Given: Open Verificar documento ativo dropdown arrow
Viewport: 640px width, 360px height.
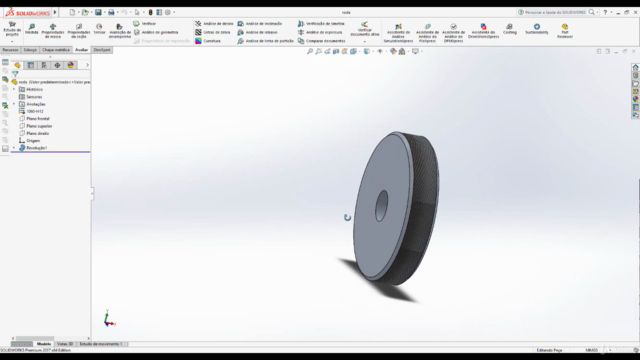Looking at the screenshot, I should point(364,42).
